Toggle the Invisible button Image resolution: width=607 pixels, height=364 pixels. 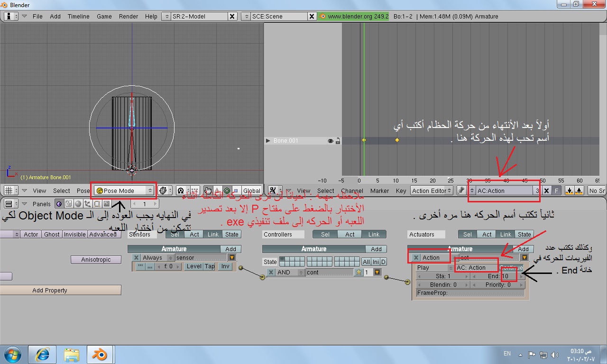(x=75, y=235)
